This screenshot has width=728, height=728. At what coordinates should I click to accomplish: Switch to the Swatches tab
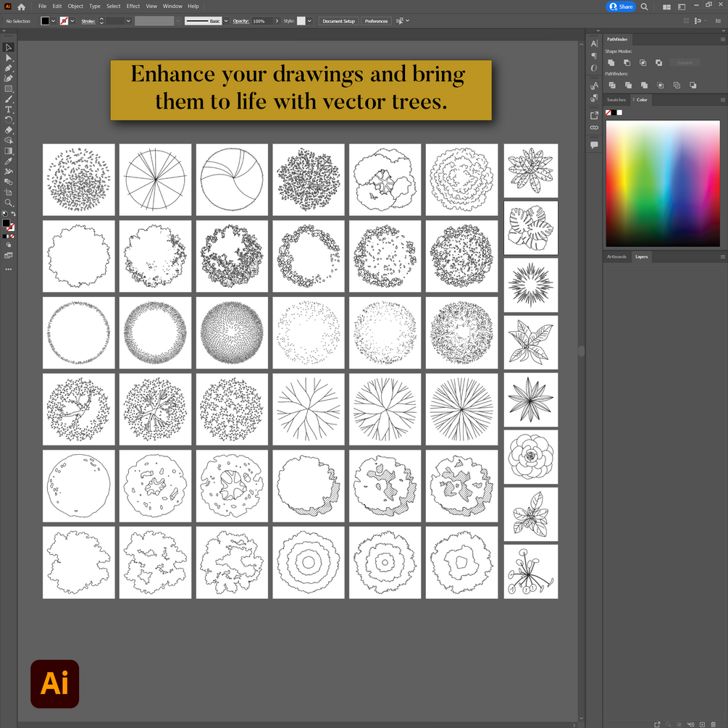click(x=616, y=100)
